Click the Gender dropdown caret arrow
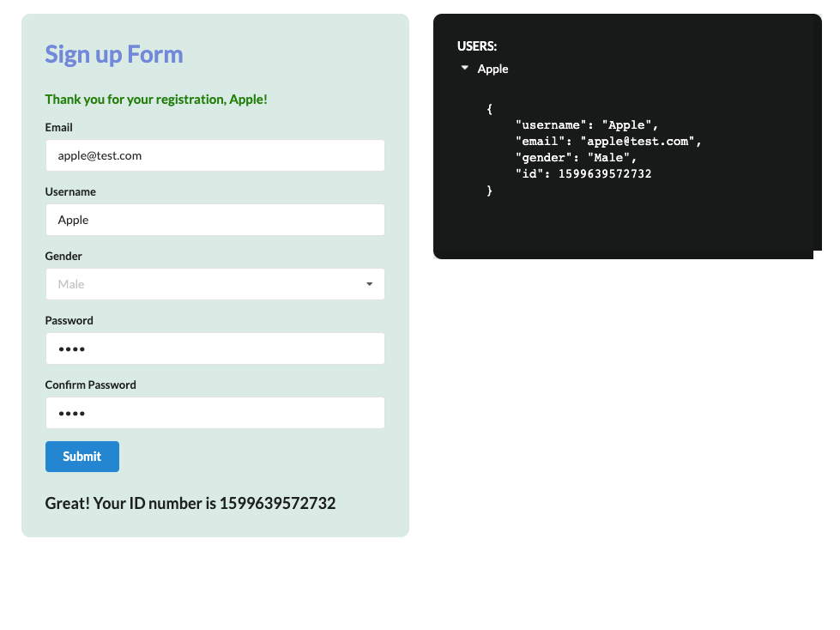This screenshot has height=630, width=840. coord(370,284)
